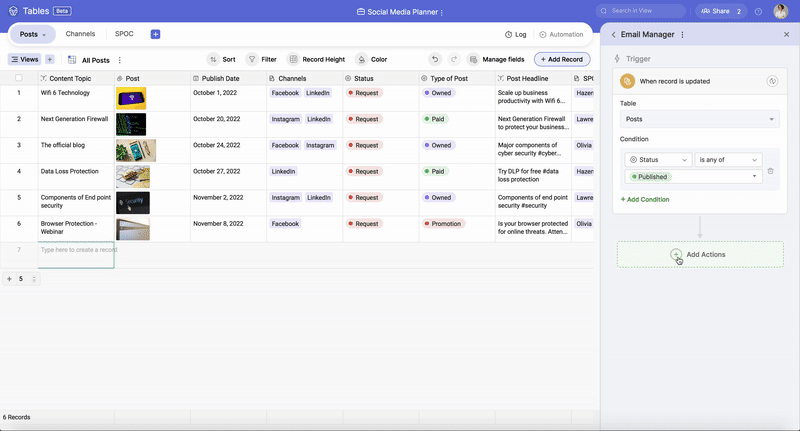Switch to the SPOC tab

[x=124, y=34]
